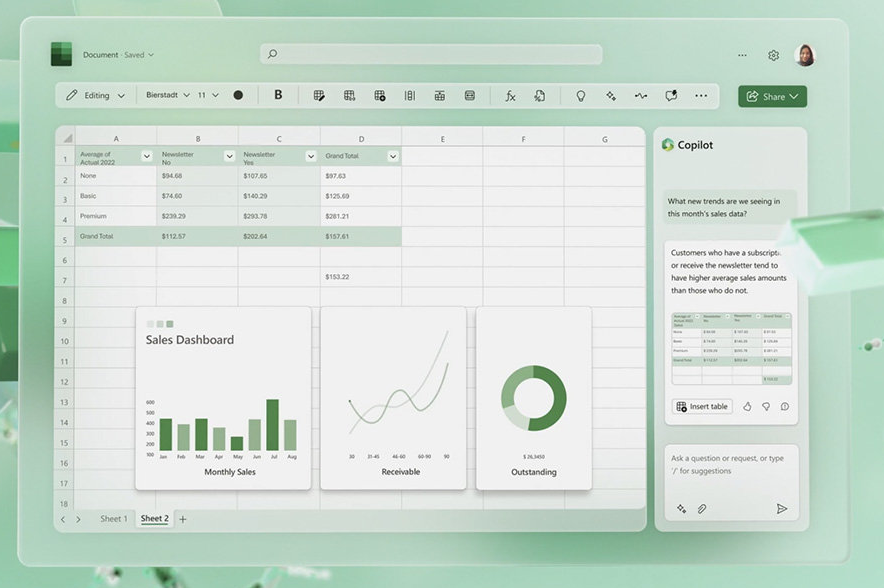Click the Copilot logo
Image resolution: width=884 pixels, height=588 pixels.
click(x=668, y=145)
